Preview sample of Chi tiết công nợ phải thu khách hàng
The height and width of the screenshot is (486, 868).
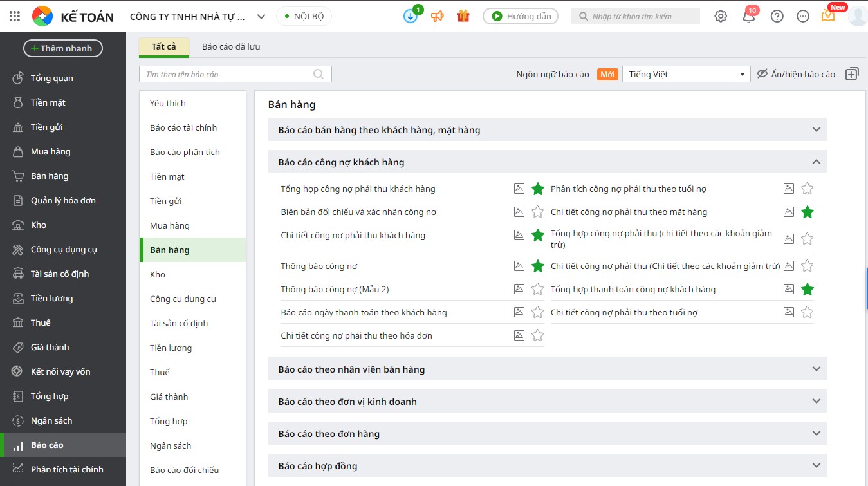pyautogui.click(x=519, y=235)
